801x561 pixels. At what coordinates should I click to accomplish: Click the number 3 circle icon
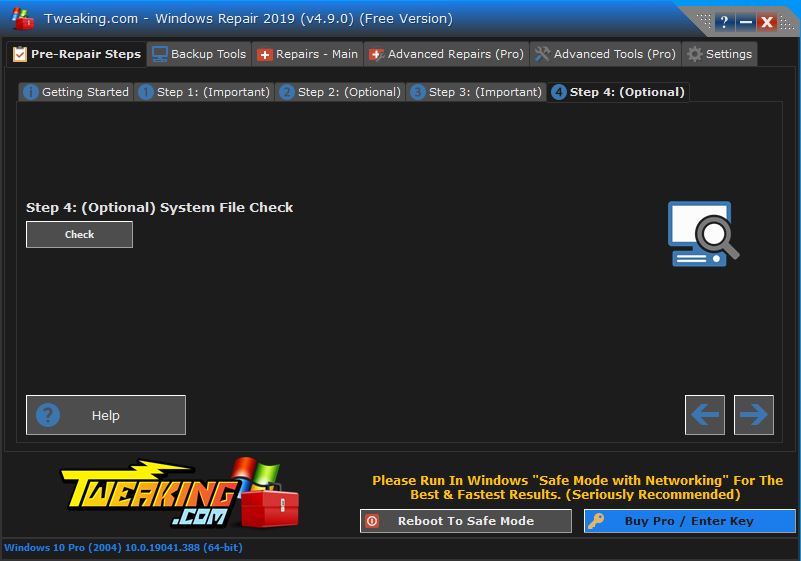coord(417,92)
